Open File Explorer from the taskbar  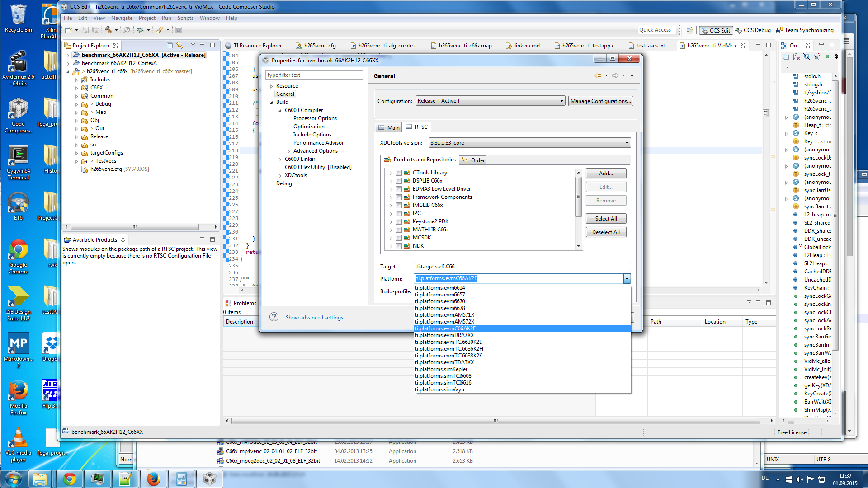(x=40, y=479)
